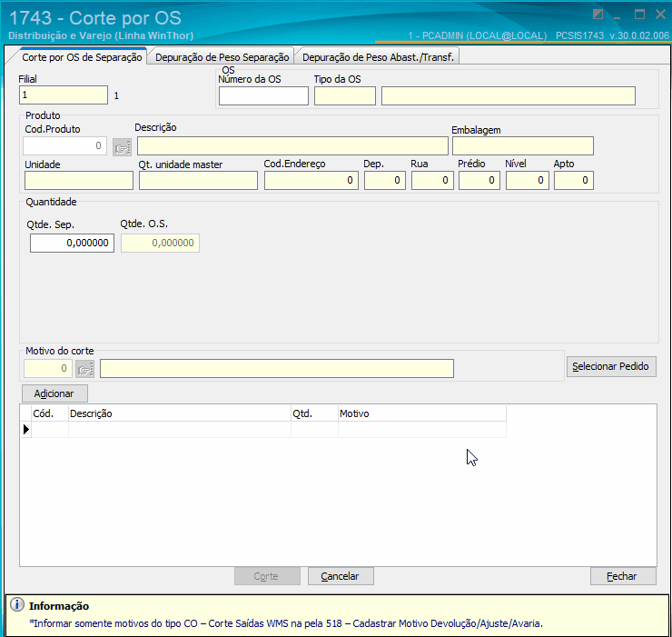Click the Cod.Endereço field
The width and height of the screenshot is (672, 637).
click(x=311, y=181)
